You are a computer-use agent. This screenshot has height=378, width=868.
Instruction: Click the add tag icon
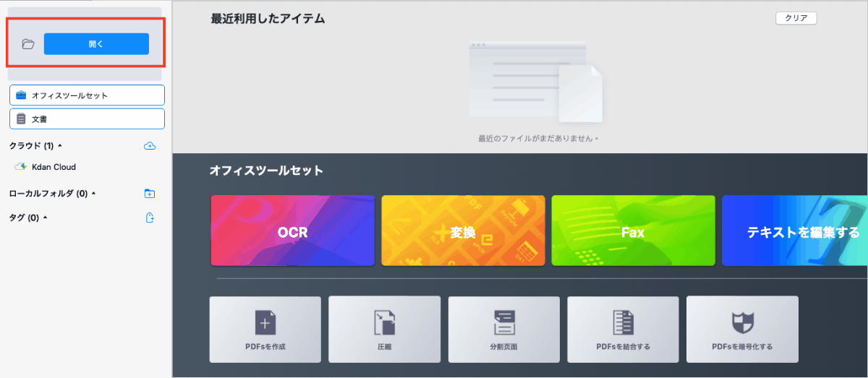(150, 218)
